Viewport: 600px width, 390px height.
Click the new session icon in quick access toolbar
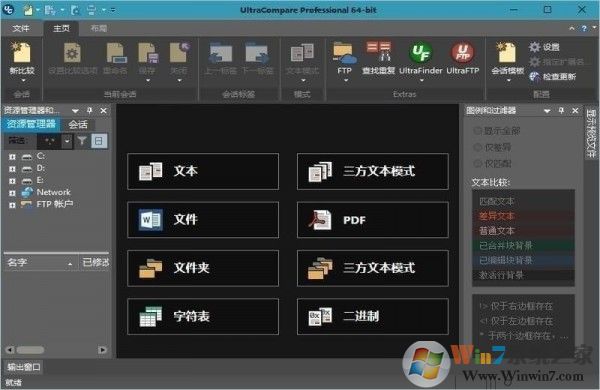coord(28,10)
